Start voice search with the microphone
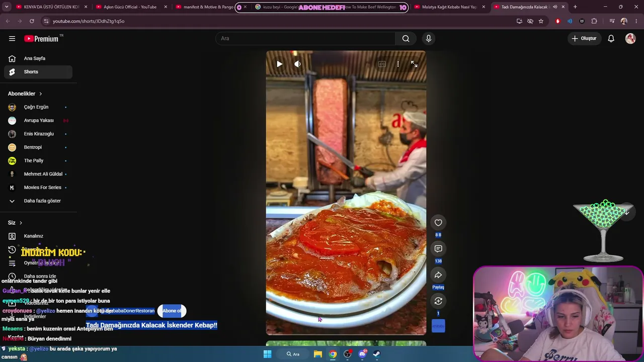The image size is (644, 362). (429, 39)
